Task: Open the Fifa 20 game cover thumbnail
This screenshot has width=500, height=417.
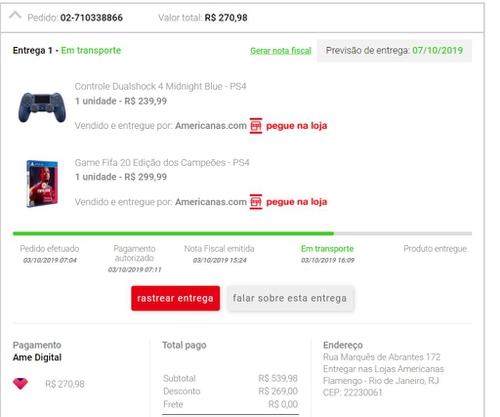Action: point(42,184)
